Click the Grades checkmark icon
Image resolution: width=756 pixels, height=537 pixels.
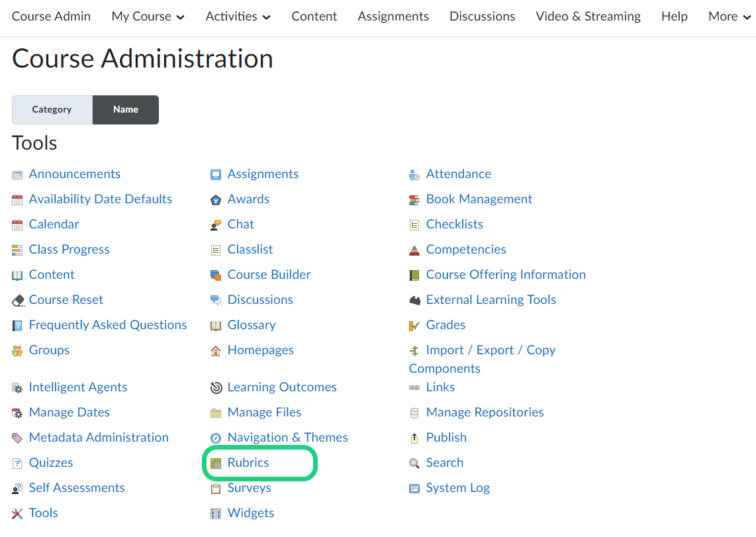point(414,326)
